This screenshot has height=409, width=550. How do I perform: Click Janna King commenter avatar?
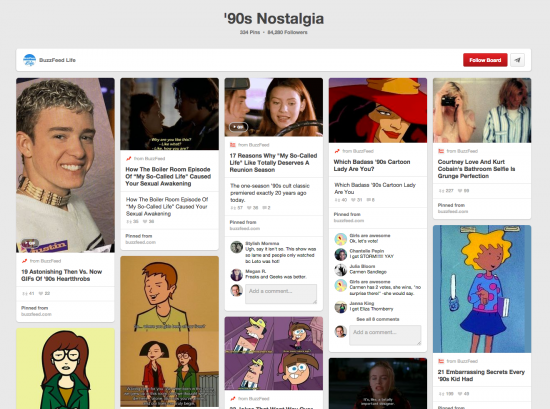[x=341, y=307]
